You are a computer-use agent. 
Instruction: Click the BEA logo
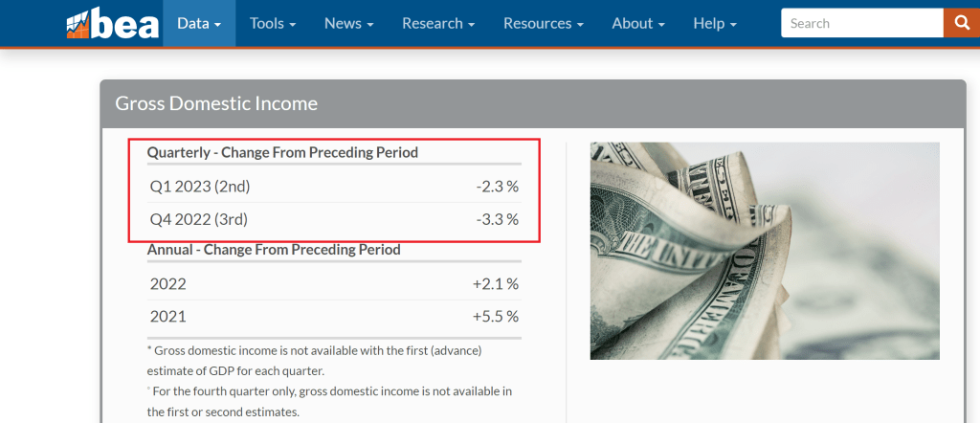tap(112, 23)
